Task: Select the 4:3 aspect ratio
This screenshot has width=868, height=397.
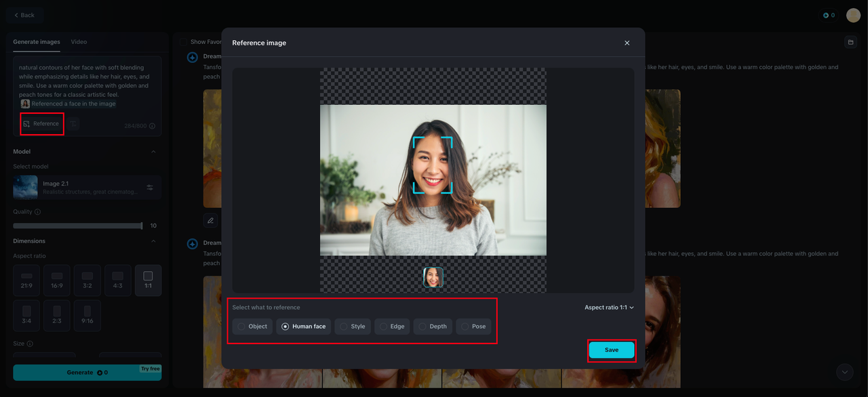Action: [x=118, y=280]
